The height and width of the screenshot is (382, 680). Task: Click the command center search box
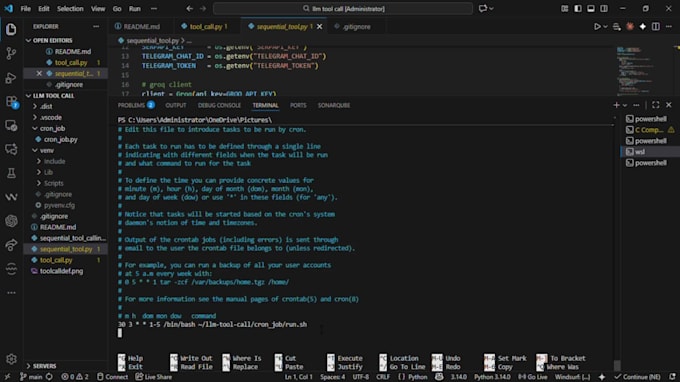(x=343, y=9)
